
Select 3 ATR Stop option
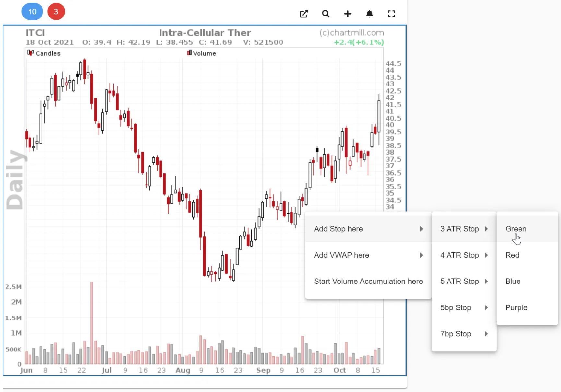point(464,229)
